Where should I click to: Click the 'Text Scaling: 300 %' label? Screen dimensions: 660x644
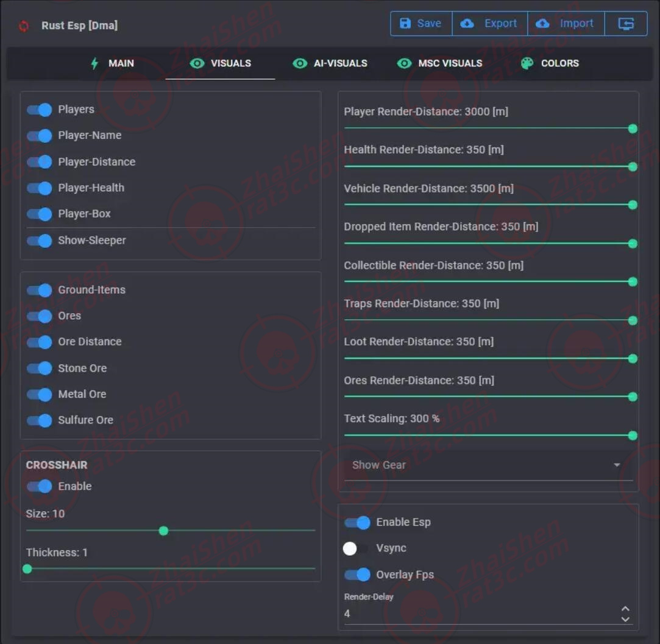pos(391,419)
